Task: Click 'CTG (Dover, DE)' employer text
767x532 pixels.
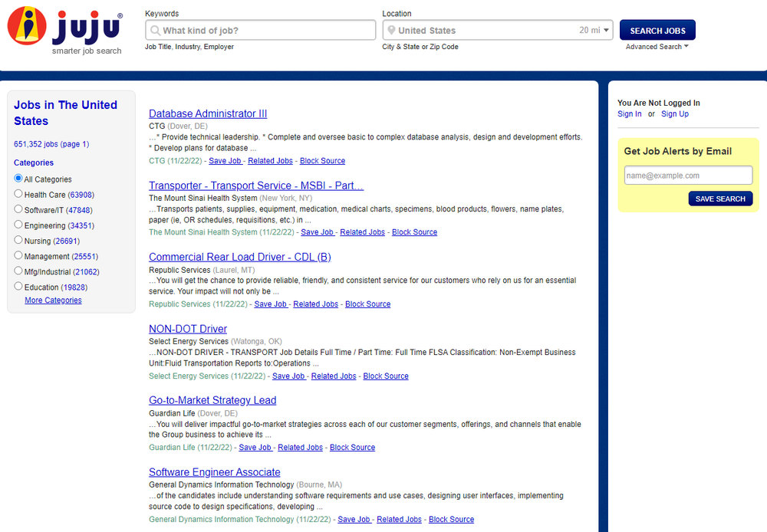Action: click(x=178, y=126)
